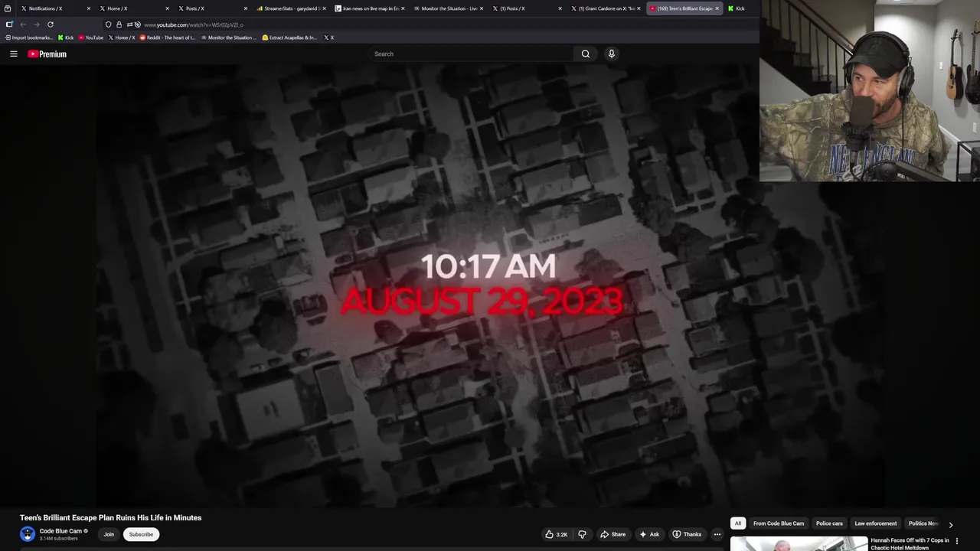Start voice search with the microphone icon
Image resolution: width=980 pixels, height=551 pixels.
point(611,54)
